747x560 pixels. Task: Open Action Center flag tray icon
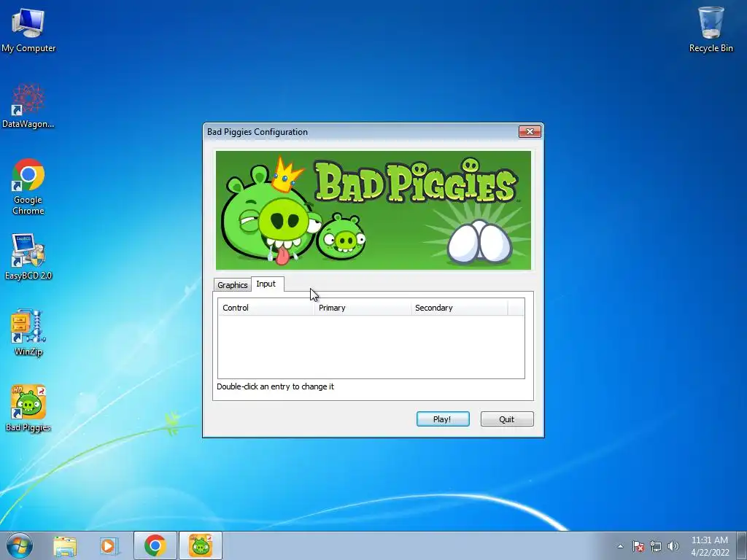pyautogui.click(x=638, y=546)
